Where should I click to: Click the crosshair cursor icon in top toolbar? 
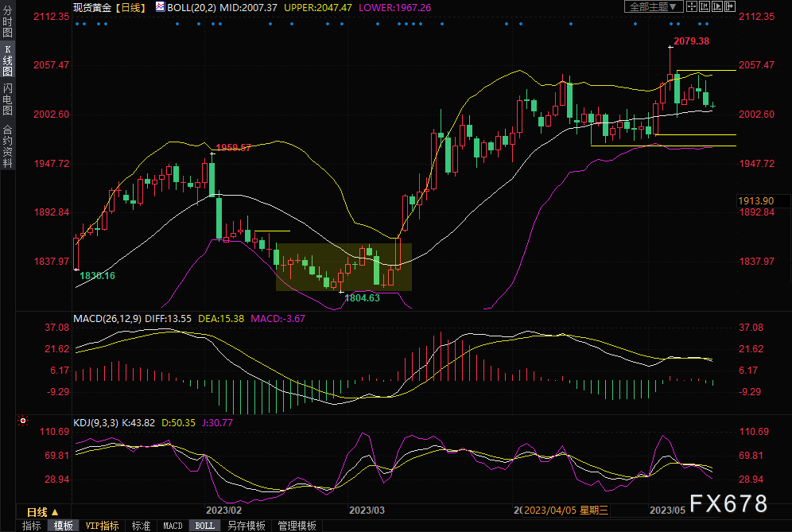click(691, 6)
